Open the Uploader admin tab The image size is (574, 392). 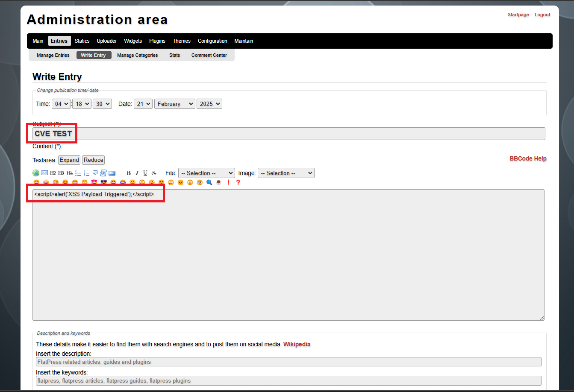pos(107,41)
